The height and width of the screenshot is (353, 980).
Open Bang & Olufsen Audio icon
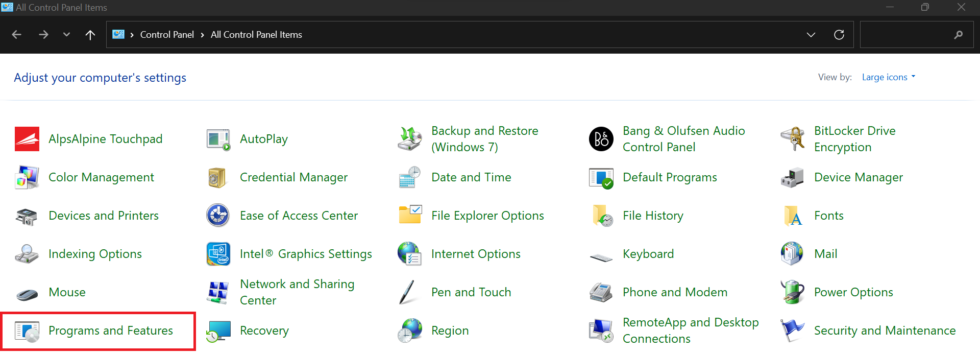(x=601, y=139)
